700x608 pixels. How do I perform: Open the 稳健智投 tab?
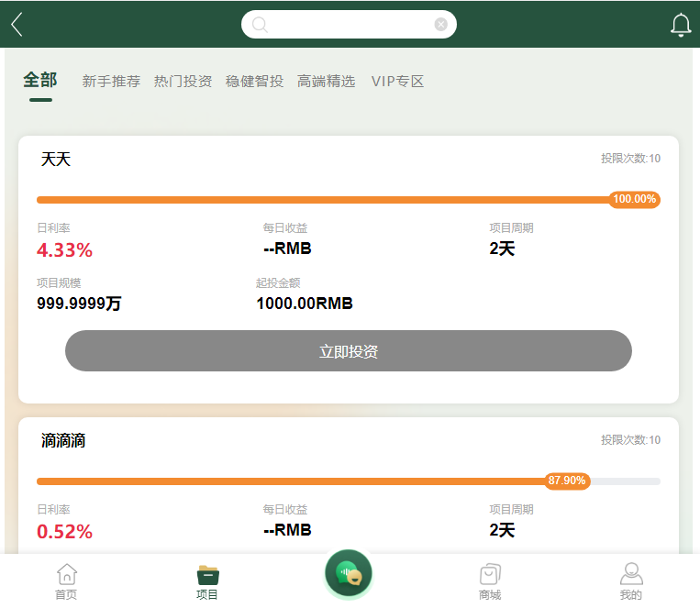point(254,82)
